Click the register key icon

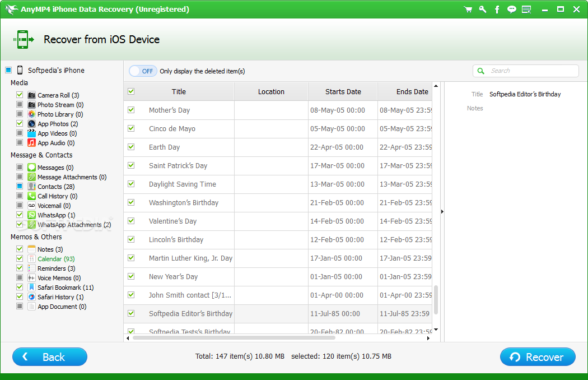[x=483, y=10]
